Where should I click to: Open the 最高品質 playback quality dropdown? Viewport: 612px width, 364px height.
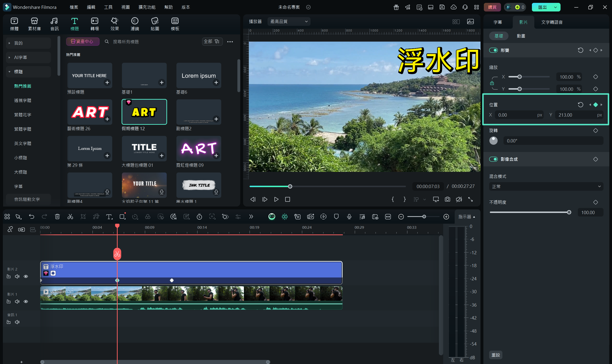289,21
